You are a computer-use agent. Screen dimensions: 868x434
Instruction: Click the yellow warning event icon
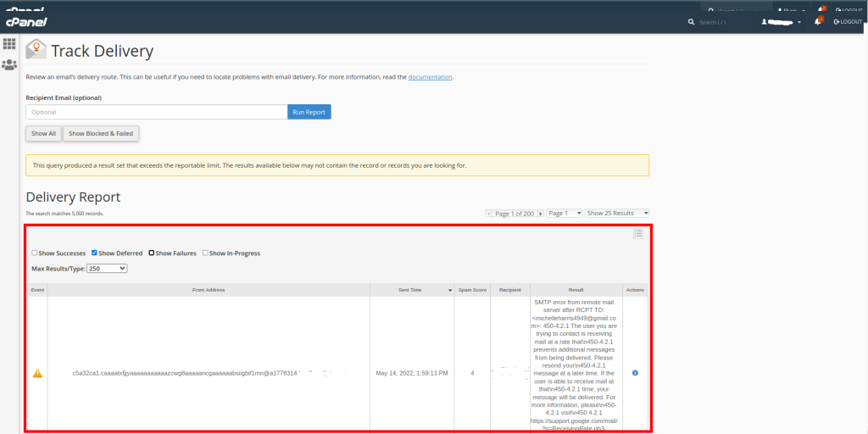click(37, 373)
